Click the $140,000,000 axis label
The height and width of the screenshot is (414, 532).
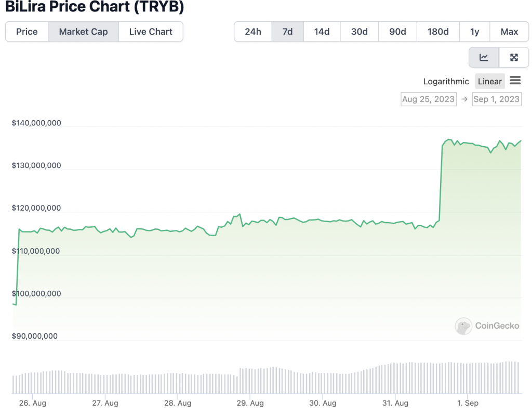click(x=36, y=123)
